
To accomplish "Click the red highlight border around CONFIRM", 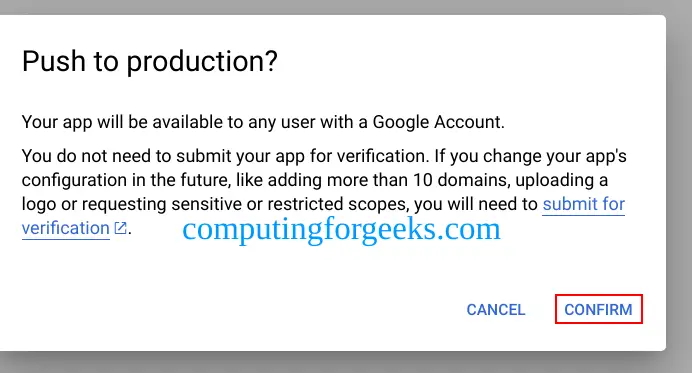I will (x=599, y=295).
